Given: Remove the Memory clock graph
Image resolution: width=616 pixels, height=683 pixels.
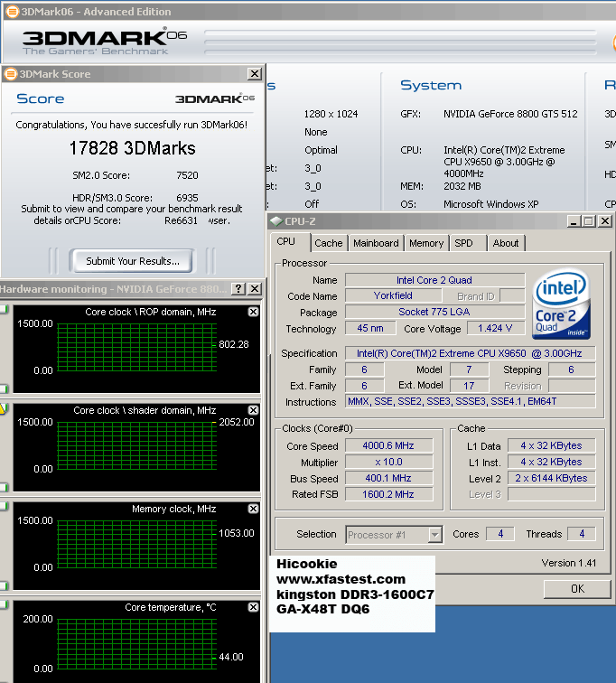Looking at the screenshot, I should pyautogui.click(x=254, y=509).
